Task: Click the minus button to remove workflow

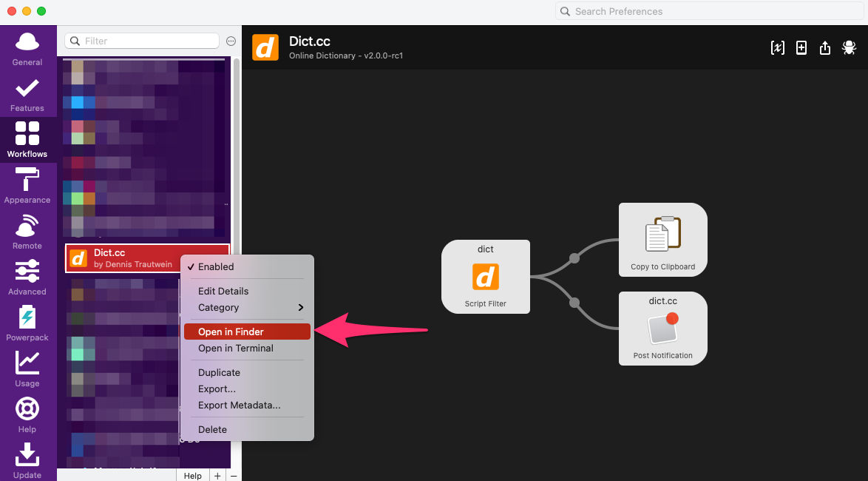Action: [234, 476]
